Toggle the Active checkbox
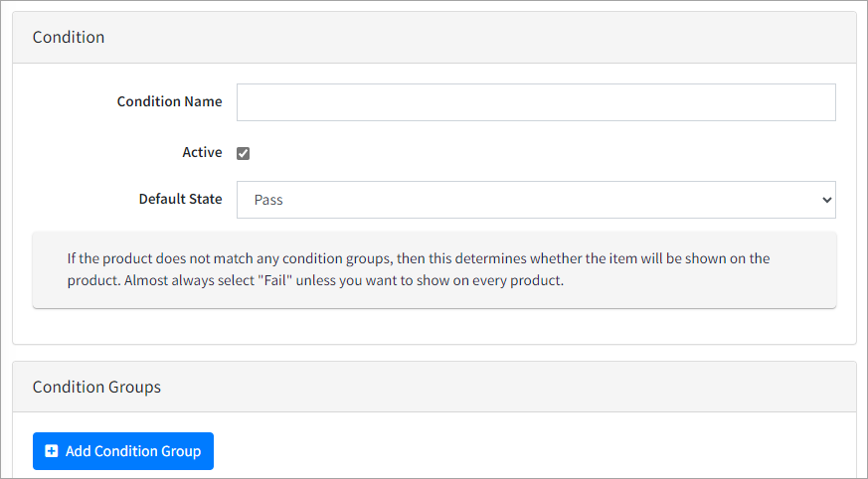 tap(243, 153)
